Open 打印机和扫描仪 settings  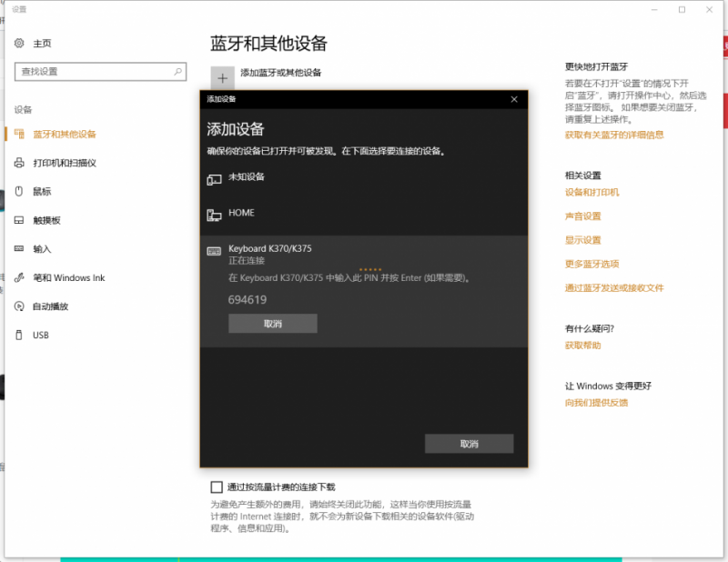65,164
